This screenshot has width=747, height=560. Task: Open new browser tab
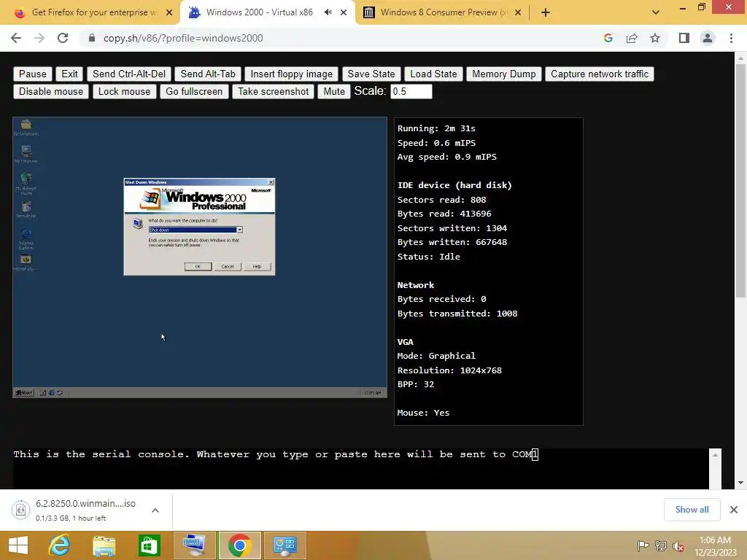546,12
